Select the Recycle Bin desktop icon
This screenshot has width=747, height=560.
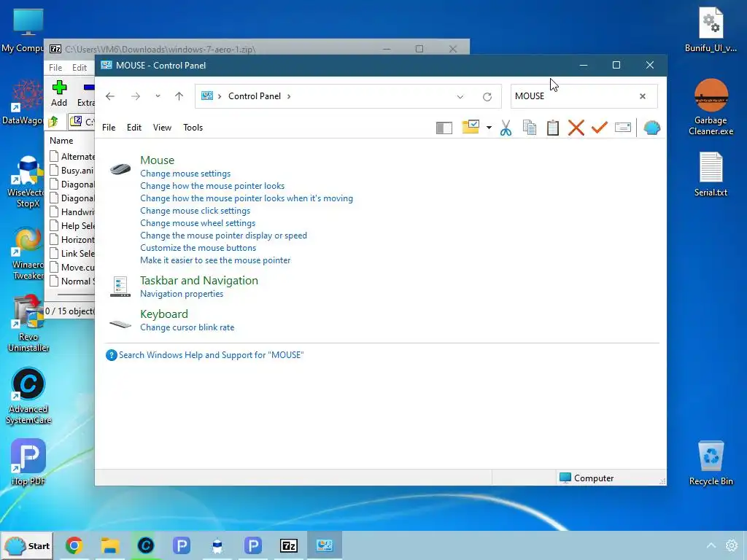pyautogui.click(x=711, y=463)
